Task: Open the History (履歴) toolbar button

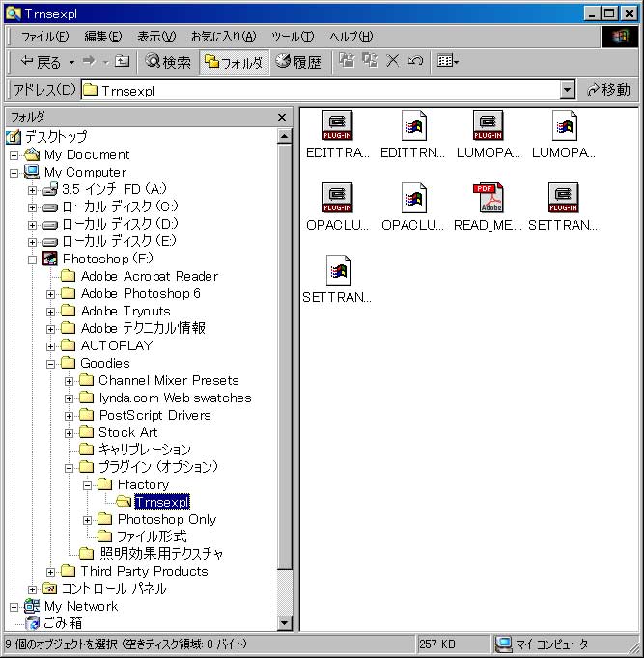Action: (298, 62)
